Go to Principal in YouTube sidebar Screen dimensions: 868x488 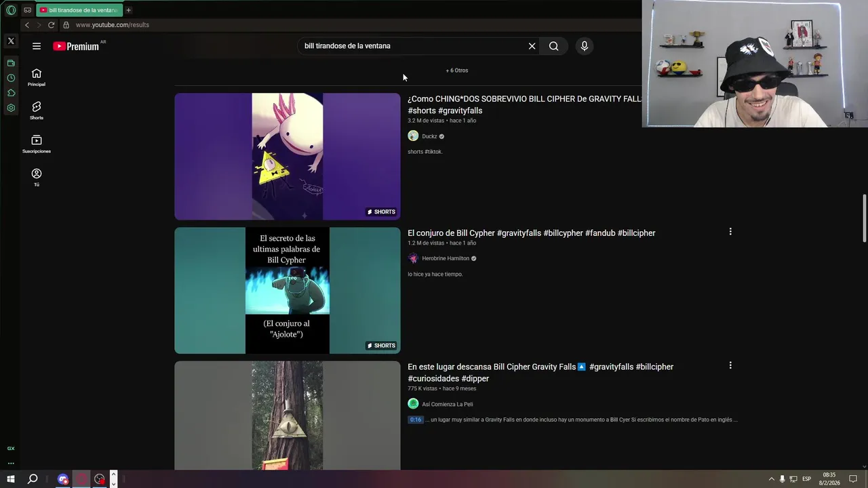[37, 77]
